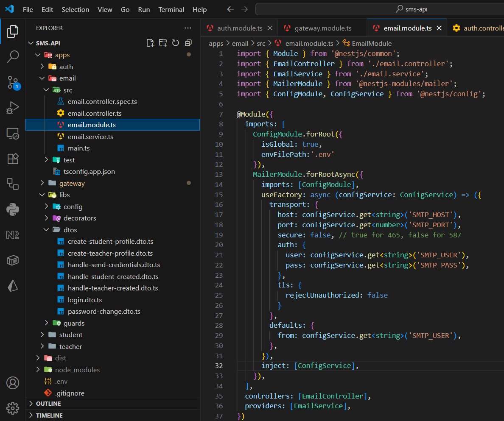Screen dimensions: 504x421
Task: Collapse all folders in explorer
Action: (188, 43)
